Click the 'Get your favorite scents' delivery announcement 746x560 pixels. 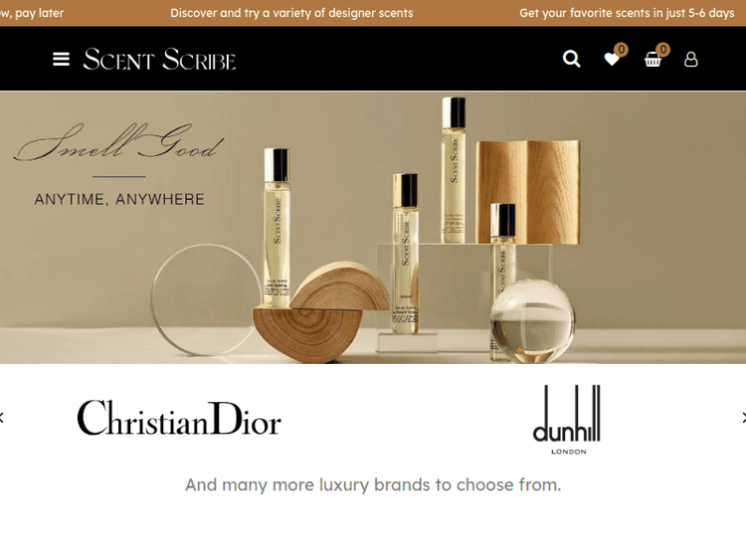[x=627, y=13]
